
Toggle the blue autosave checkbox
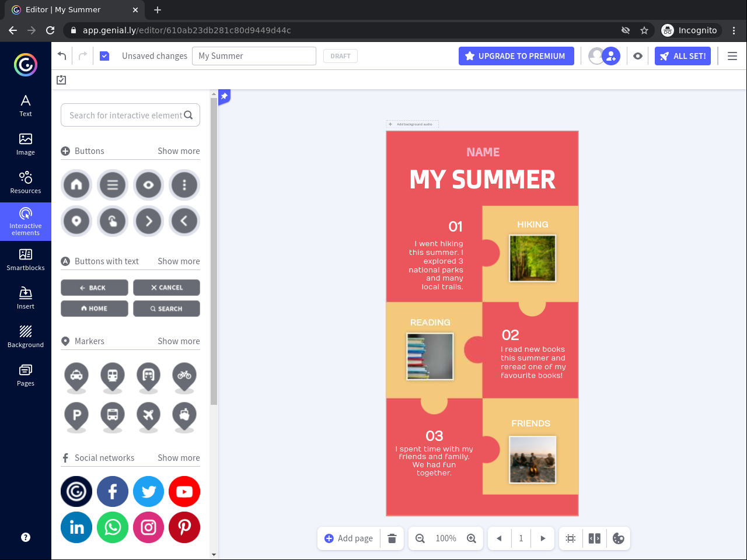point(104,56)
